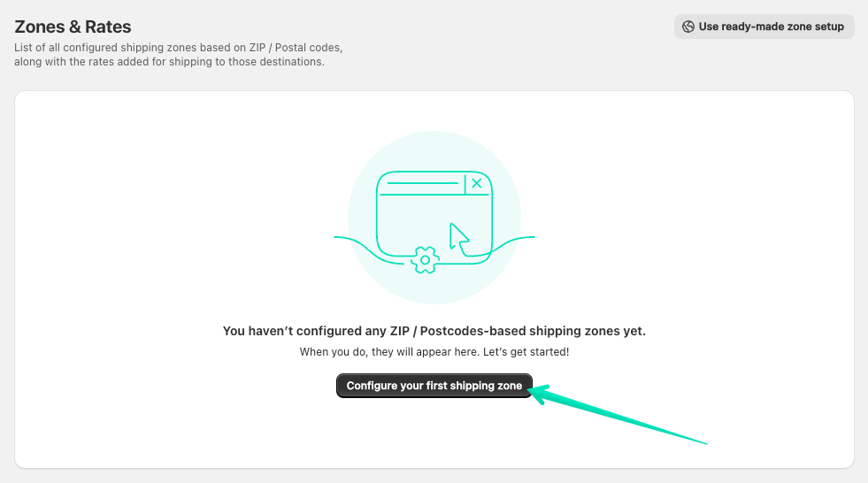Click the Zones & Rates page heading
This screenshot has width=868, height=483.
[x=73, y=27]
